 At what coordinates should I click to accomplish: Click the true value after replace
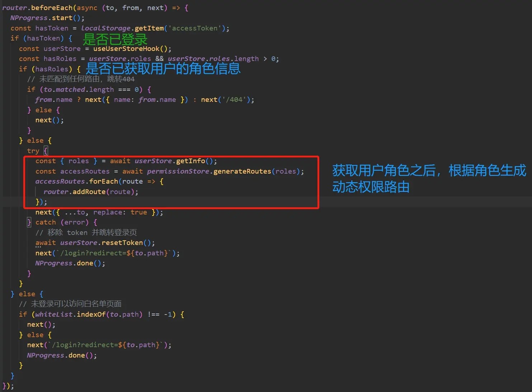139,212
